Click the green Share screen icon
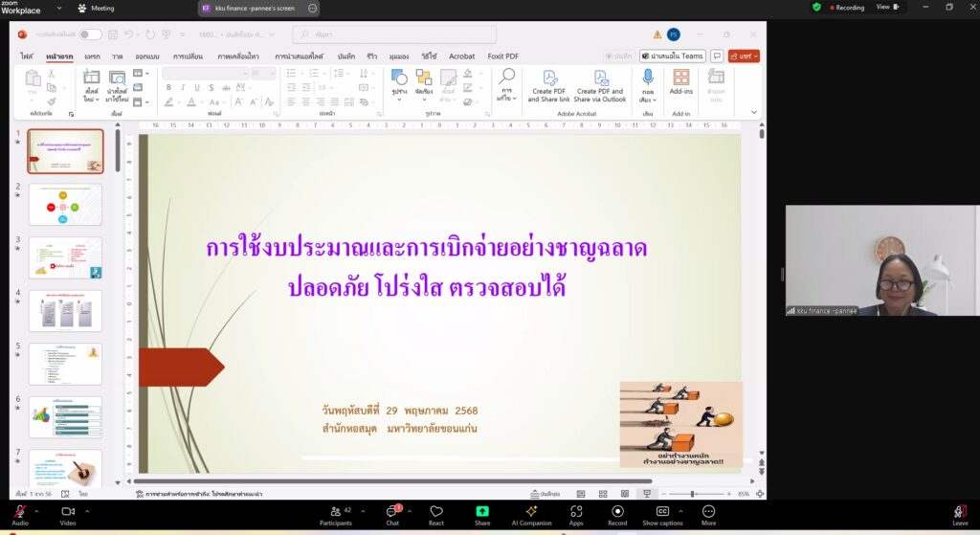The height and width of the screenshot is (535, 980). (x=482, y=511)
